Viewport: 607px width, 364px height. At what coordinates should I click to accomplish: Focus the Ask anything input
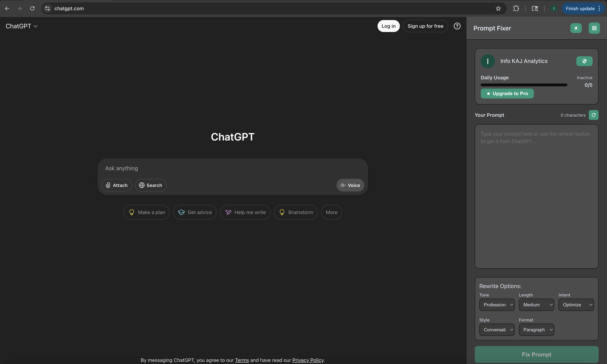[232, 168]
